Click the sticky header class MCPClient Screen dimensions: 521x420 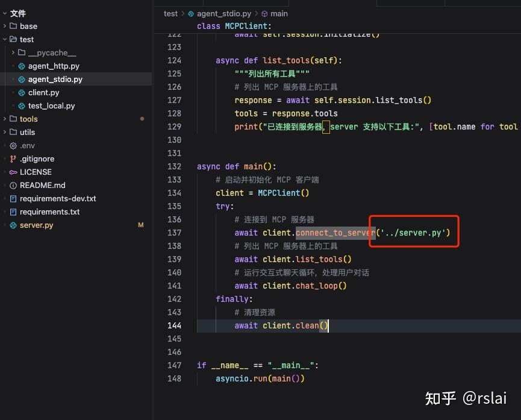coord(234,26)
